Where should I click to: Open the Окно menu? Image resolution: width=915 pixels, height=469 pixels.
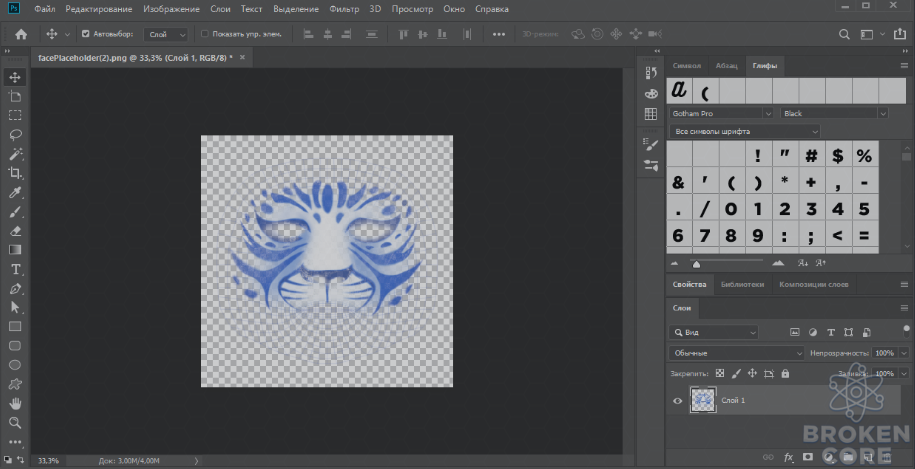point(454,9)
